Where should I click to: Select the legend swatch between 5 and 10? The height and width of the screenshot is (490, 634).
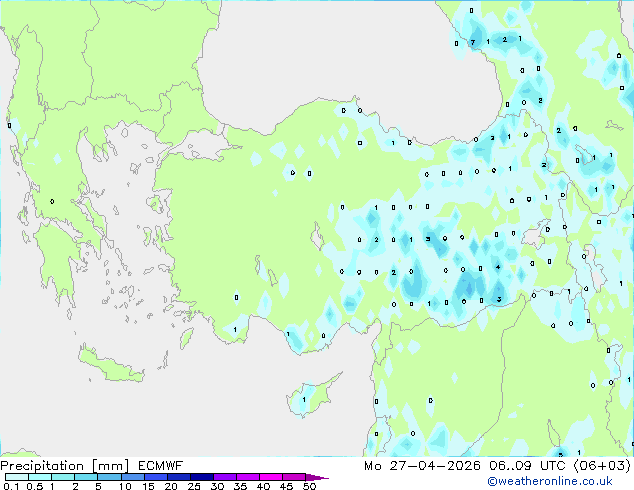tap(109, 477)
